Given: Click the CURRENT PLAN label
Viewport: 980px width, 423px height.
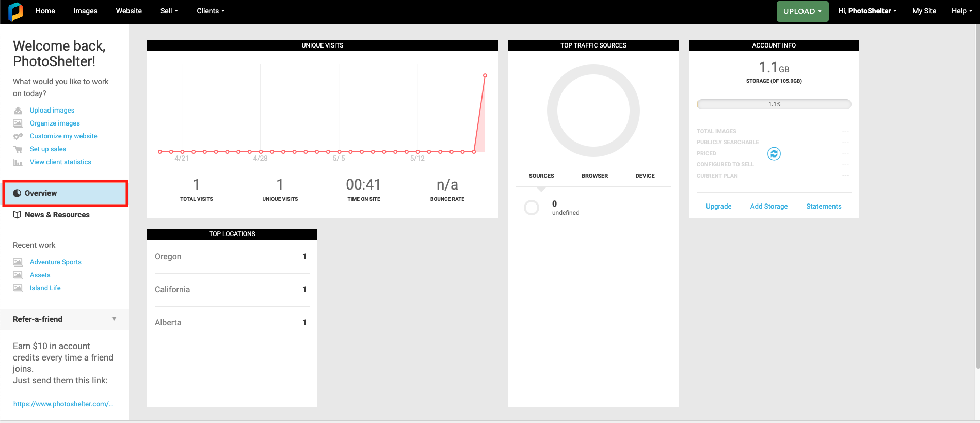Looking at the screenshot, I should 717,176.
